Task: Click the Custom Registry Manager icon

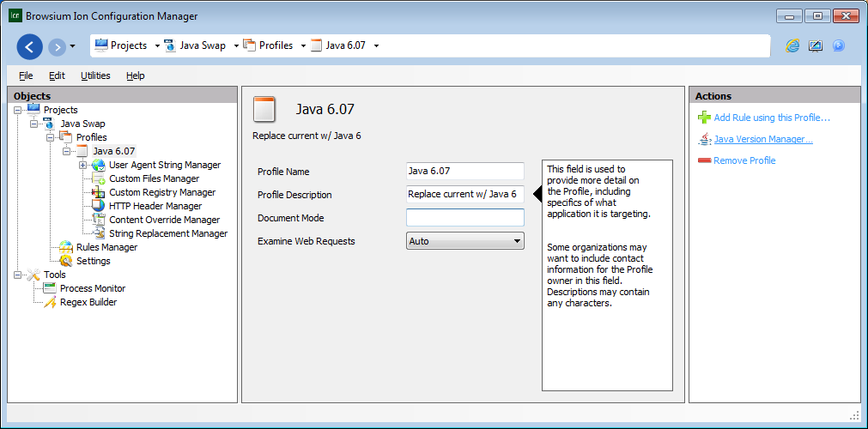Action: click(99, 193)
